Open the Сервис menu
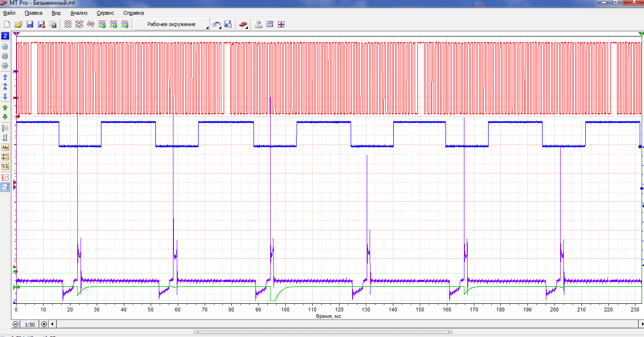Image resolution: width=644 pixels, height=337 pixels. tap(106, 13)
